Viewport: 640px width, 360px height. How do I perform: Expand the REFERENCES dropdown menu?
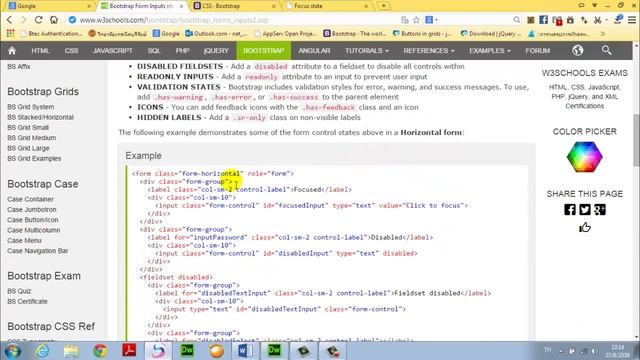[429, 51]
